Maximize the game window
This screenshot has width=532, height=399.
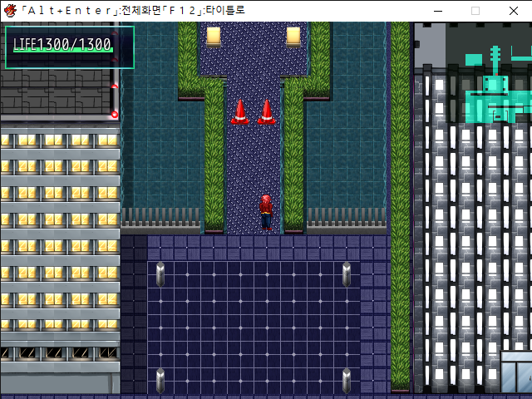click(475, 11)
